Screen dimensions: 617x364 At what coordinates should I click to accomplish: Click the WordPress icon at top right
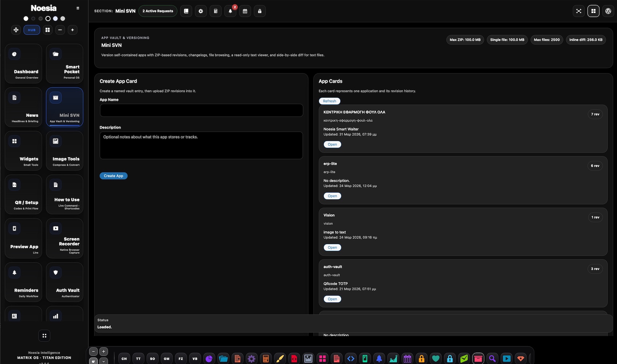tap(608, 11)
